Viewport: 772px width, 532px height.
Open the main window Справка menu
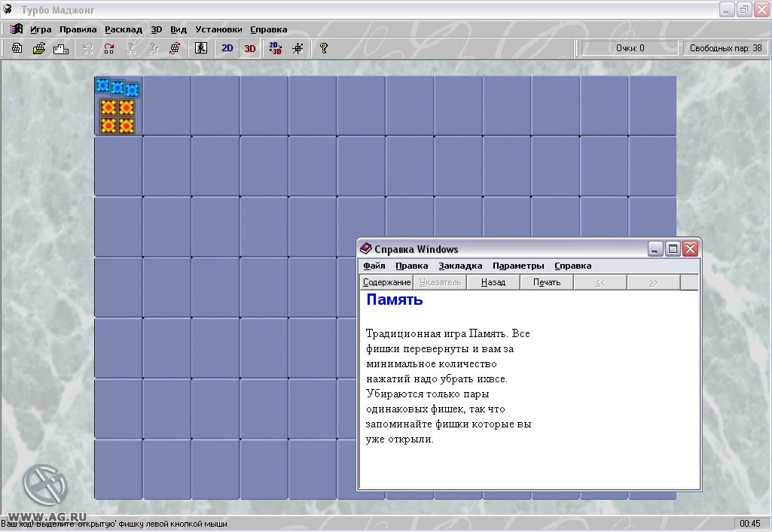(x=268, y=29)
